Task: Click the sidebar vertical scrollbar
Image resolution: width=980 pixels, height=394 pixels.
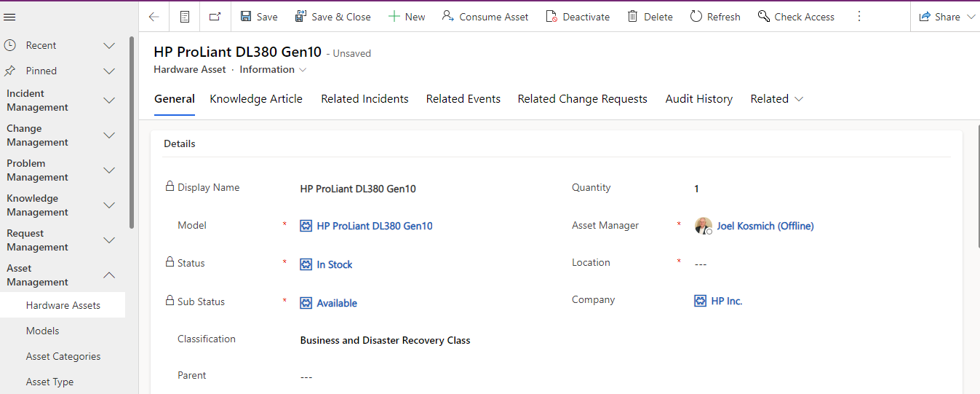Action: [132, 133]
